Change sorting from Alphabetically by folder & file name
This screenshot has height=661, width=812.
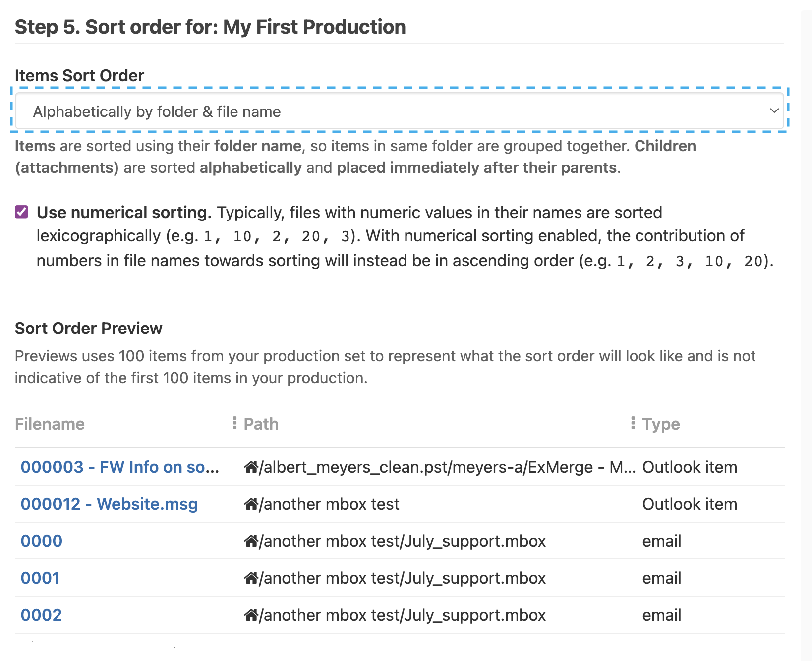click(397, 111)
